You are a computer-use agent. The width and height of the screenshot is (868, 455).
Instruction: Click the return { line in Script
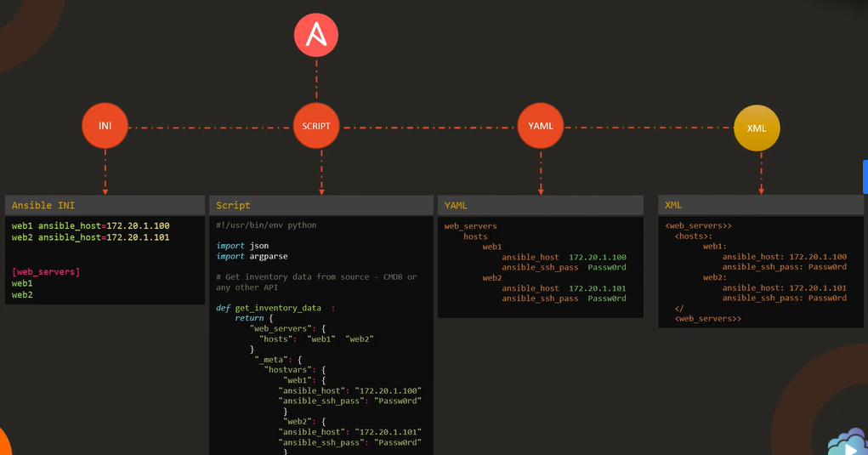254,318
